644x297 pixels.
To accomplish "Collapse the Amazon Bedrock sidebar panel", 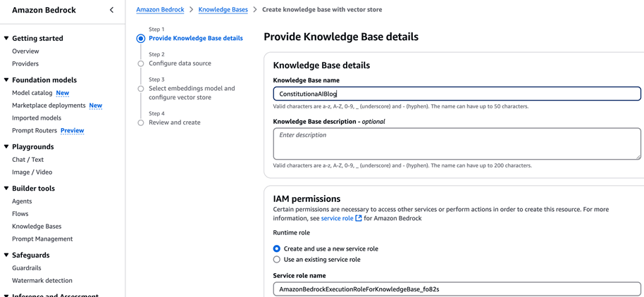I will tap(111, 10).
